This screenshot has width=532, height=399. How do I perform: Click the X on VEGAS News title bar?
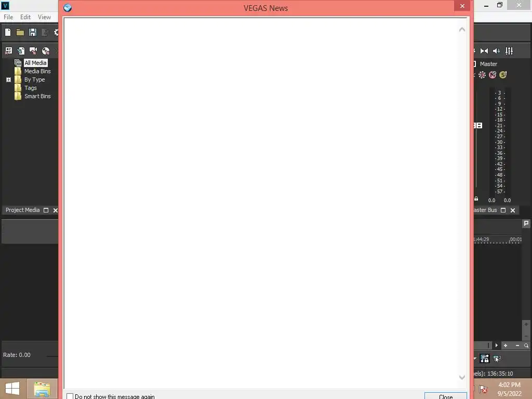(x=462, y=6)
